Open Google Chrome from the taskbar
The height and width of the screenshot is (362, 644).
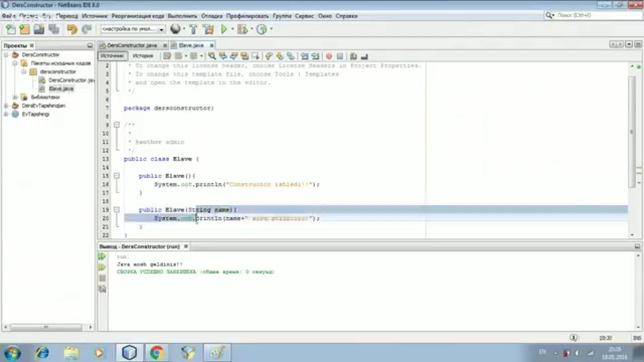coord(157,353)
